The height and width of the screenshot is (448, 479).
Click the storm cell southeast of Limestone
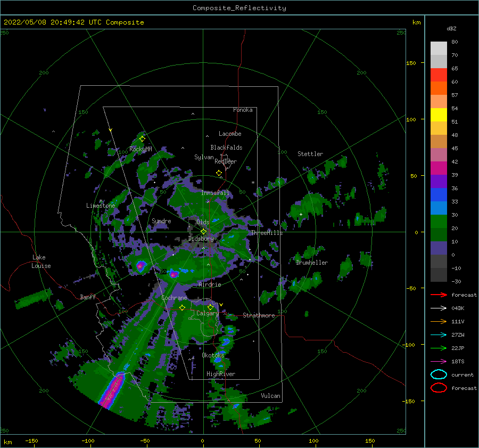(x=141, y=266)
